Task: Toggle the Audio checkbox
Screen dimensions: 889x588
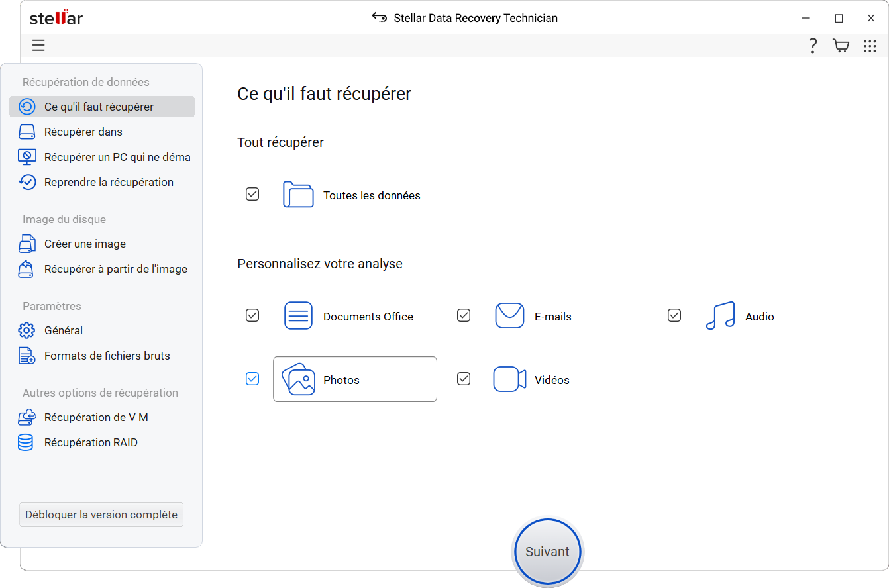Action: coord(674,315)
